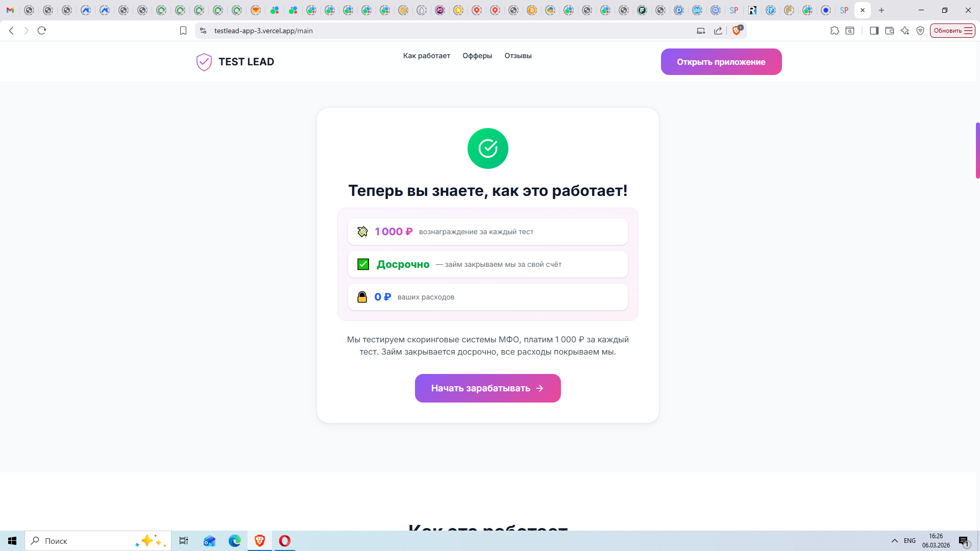Viewport: 980px width, 551px height.
Task: Click the Начать зарабатывать button
Action: tap(487, 388)
